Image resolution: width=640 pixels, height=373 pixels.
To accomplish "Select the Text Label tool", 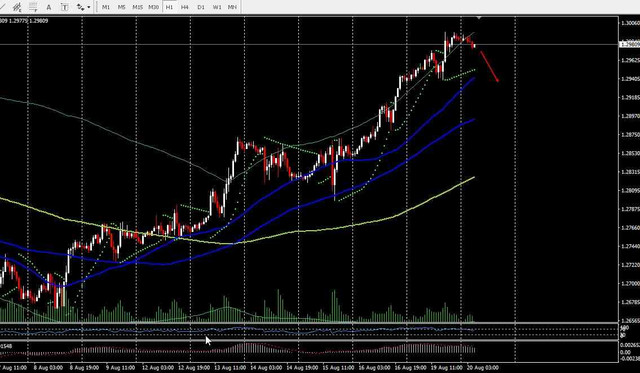I will [64, 7].
